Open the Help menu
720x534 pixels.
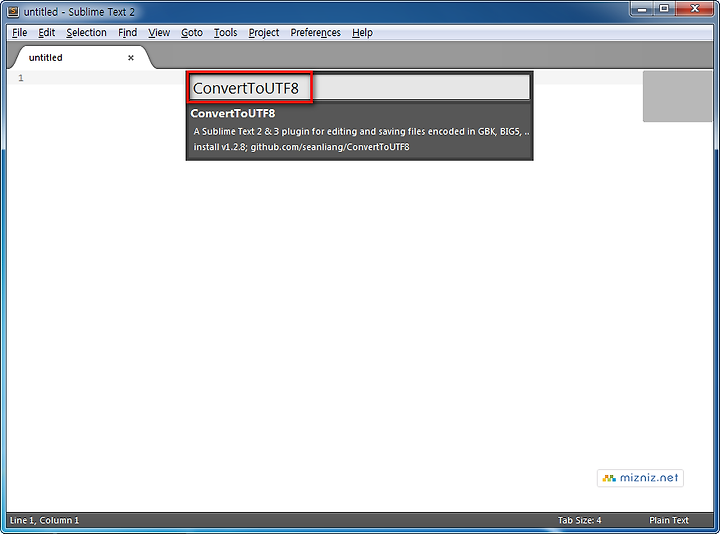[x=362, y=33]
